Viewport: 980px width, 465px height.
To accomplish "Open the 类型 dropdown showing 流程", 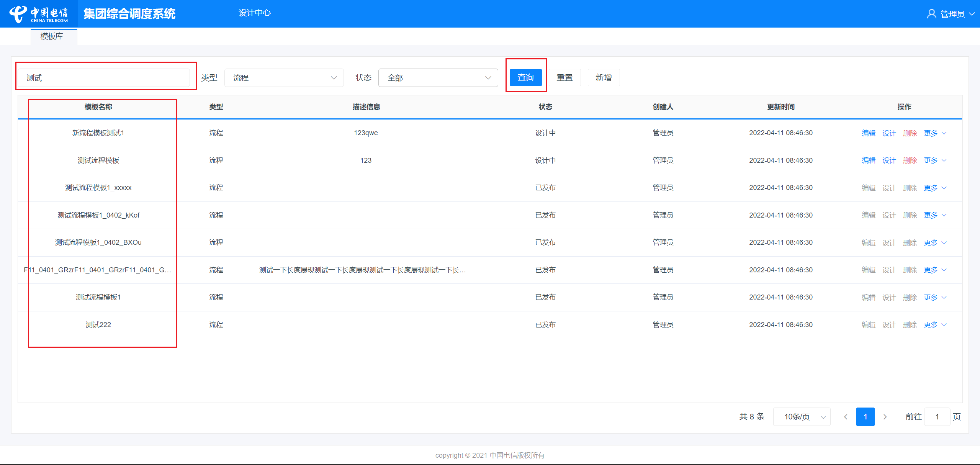I will (284, 78).
